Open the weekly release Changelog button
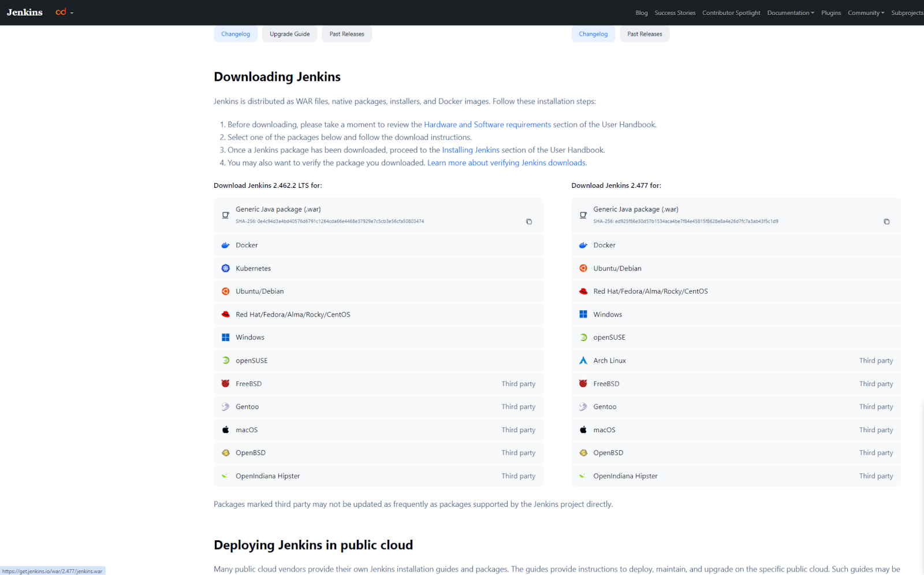This screenshot has height=575, width=924. [593, 34]
